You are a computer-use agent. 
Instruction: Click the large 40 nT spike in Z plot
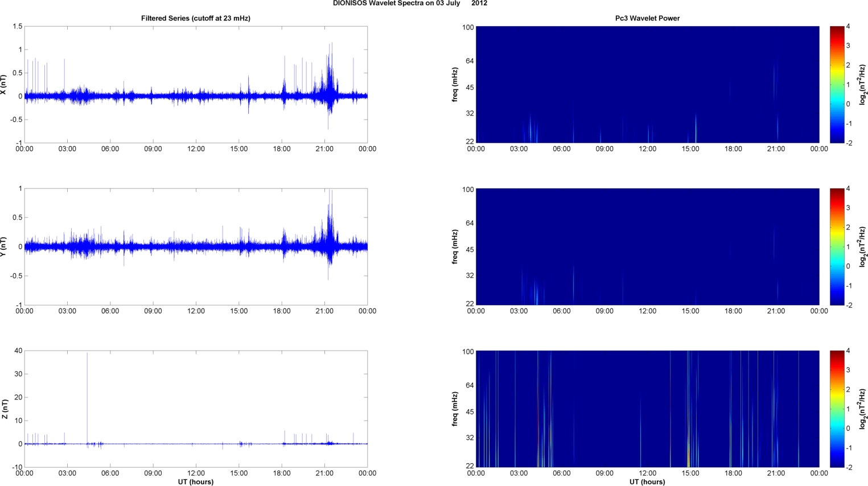tap(87, 398)
